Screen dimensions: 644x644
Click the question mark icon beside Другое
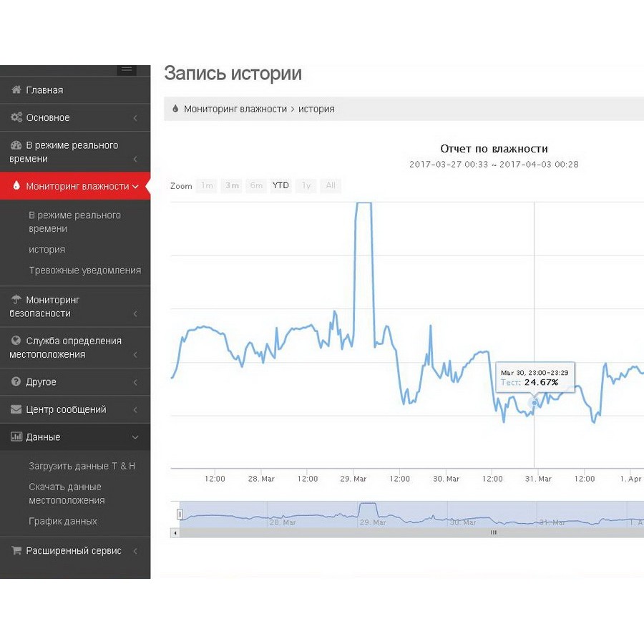pyautogui.click(x=16, y=382)
